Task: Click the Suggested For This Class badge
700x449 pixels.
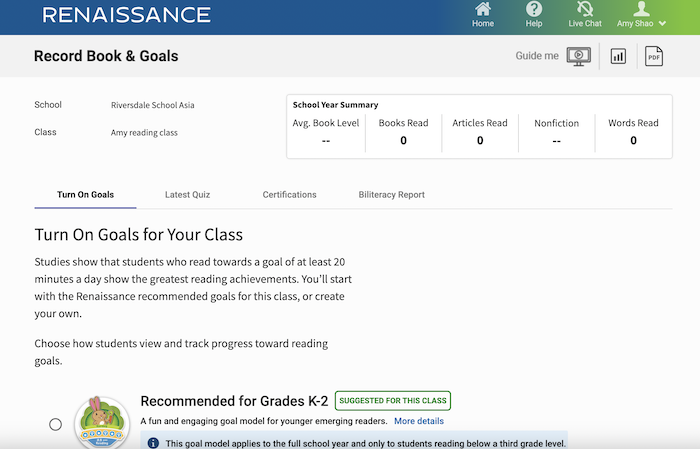Action: click(x=393, y=401)
